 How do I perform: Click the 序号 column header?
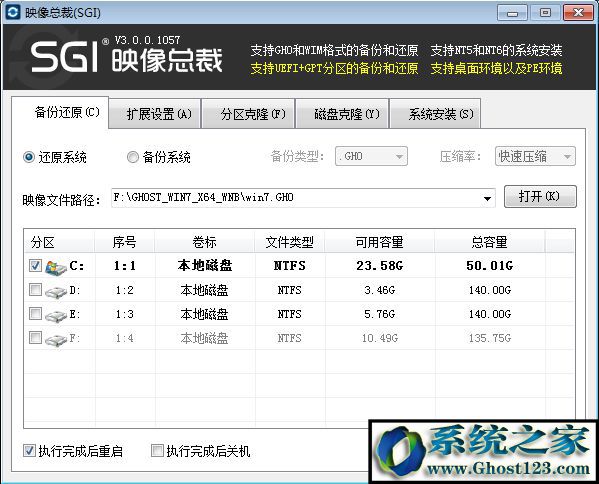point(125,242)
